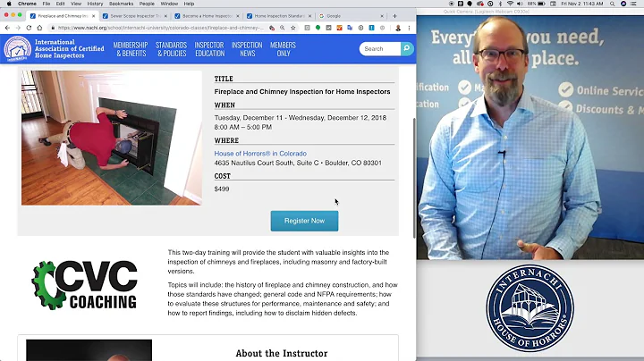Switch to Become a Home Inspector tab

(207, 16)
